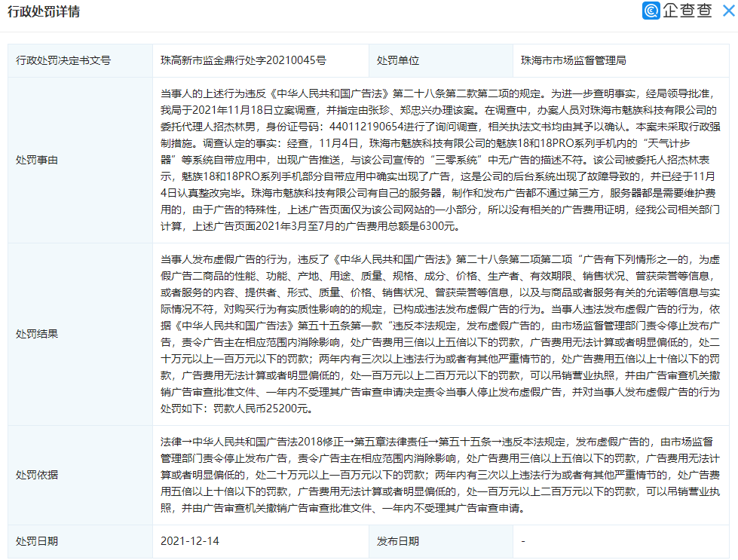The width and height of the screenshot is (738, 560).
Task: Click the 处罚单位 label cell
Action: [440, 60]
